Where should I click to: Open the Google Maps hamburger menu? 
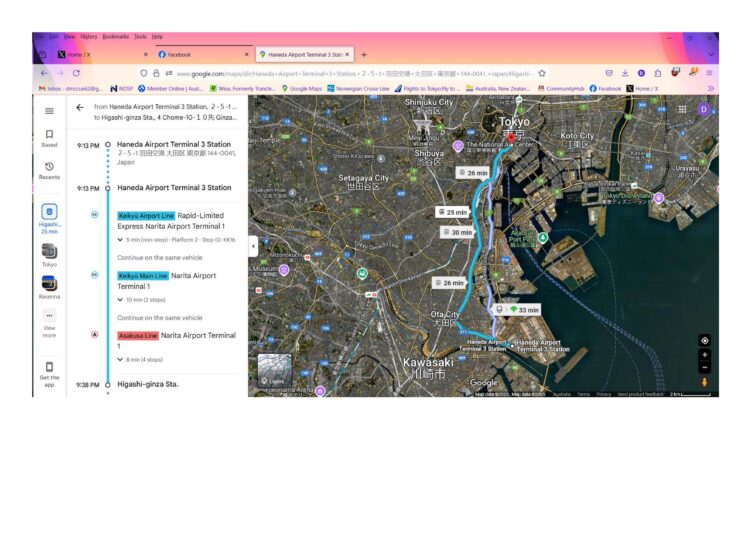(x=49, y=108)
